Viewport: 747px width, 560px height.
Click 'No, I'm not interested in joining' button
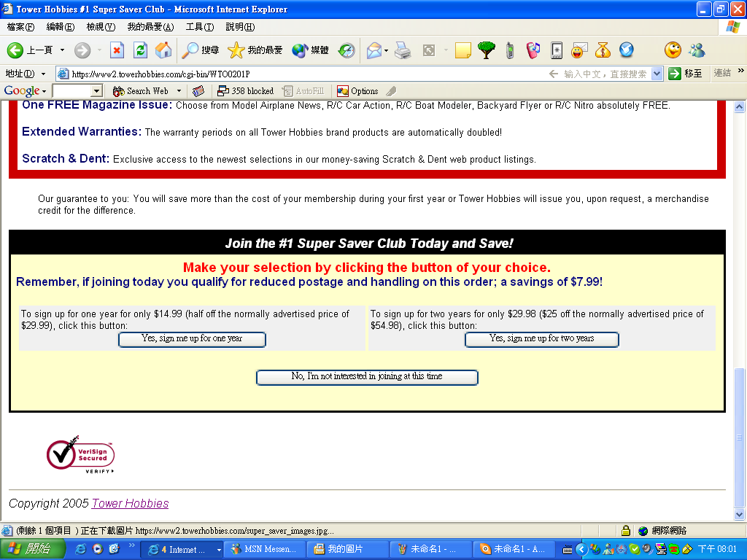(x=367, y=377)
